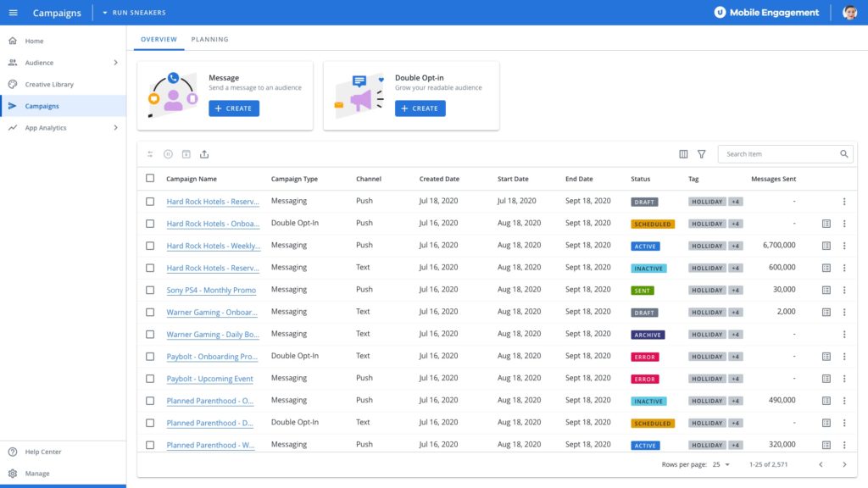The image size is (868, 488).
Task: Open the Paybolt - Upcoming Event link
Action: coord(210,379)
